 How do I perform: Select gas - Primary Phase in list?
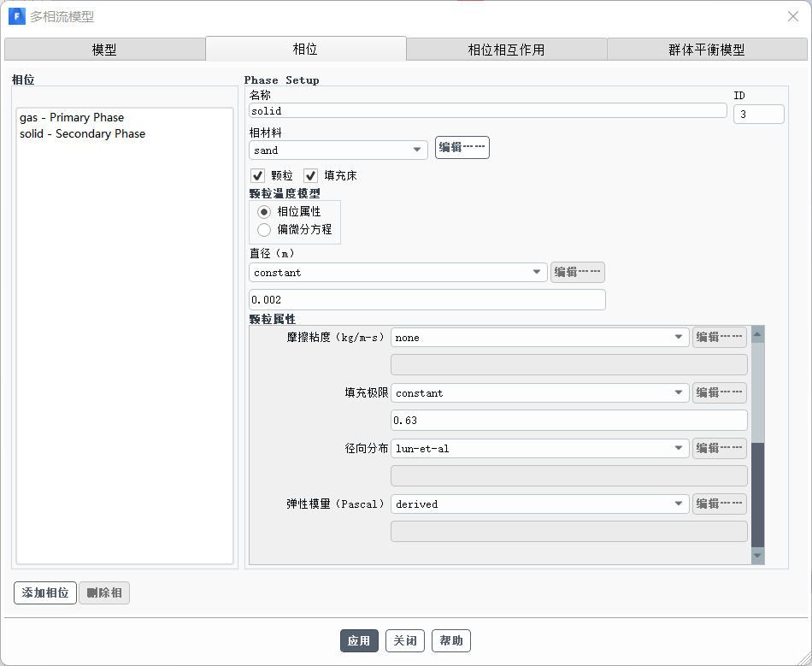coord(72,117)
